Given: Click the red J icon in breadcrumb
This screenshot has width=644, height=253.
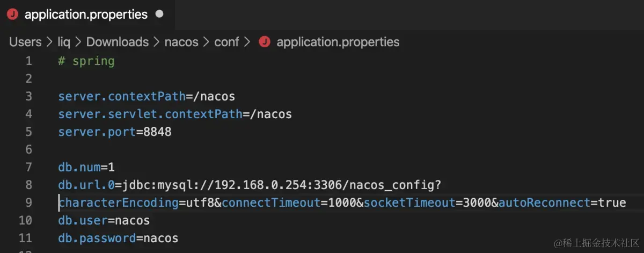Looking at the screenshot, I should (x=264, y=42).
